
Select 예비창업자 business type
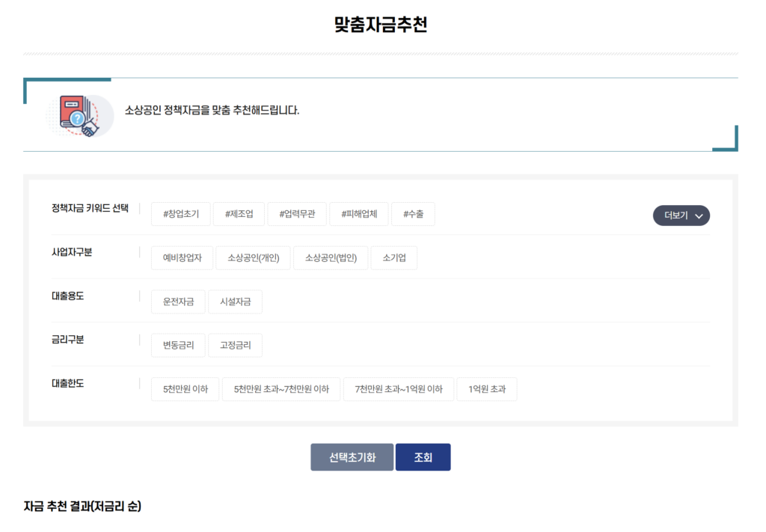coord(183,258)
